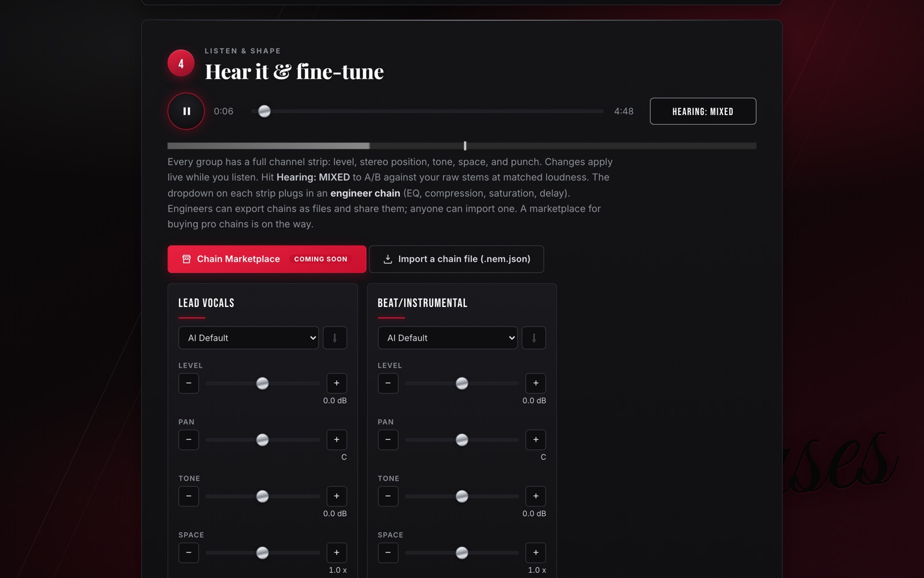Increase Beat/Instrumental Space with plus button

point(536,553)
